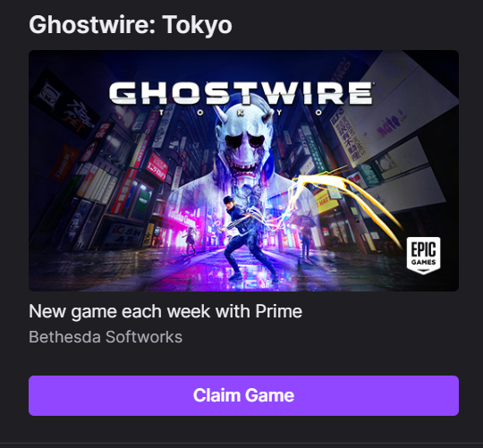Screen dimensions: 483x448
Task: Click the Claim Game button
Action: point(243,395)
